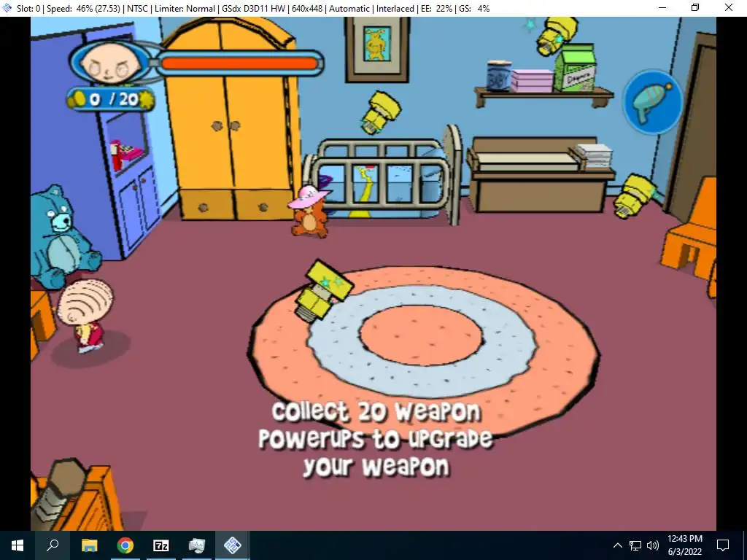Show hidden system tray icons
Viewport: 747px width, 560px height.
click(617, 545)
